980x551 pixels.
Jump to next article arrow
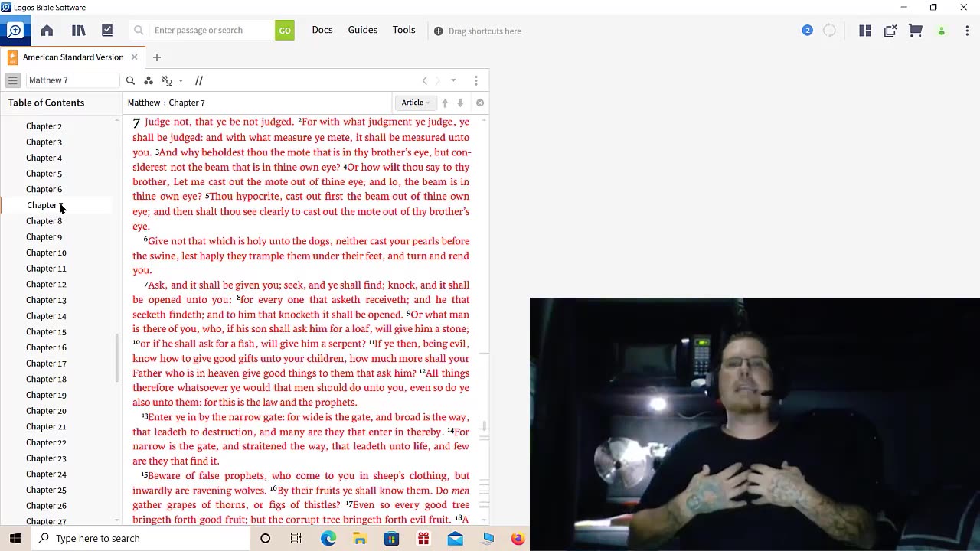coord(460,103)
